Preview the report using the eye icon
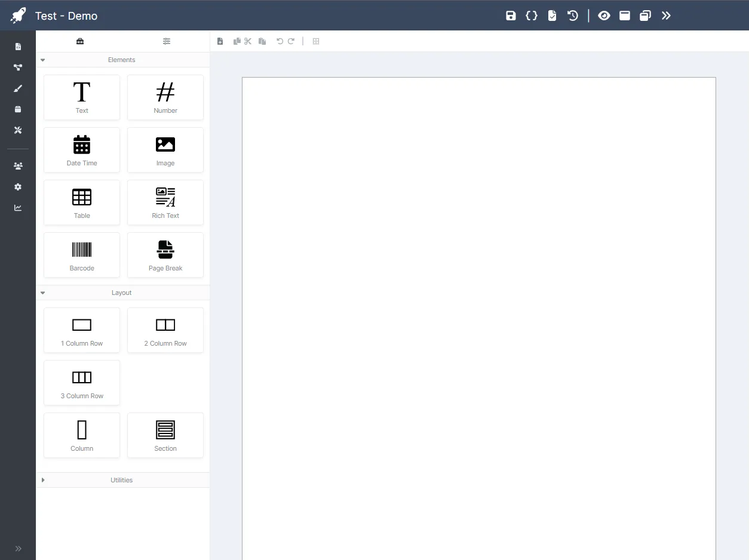Image resolution: width=749 pixels, height=560 pixels. coord(604,16)
